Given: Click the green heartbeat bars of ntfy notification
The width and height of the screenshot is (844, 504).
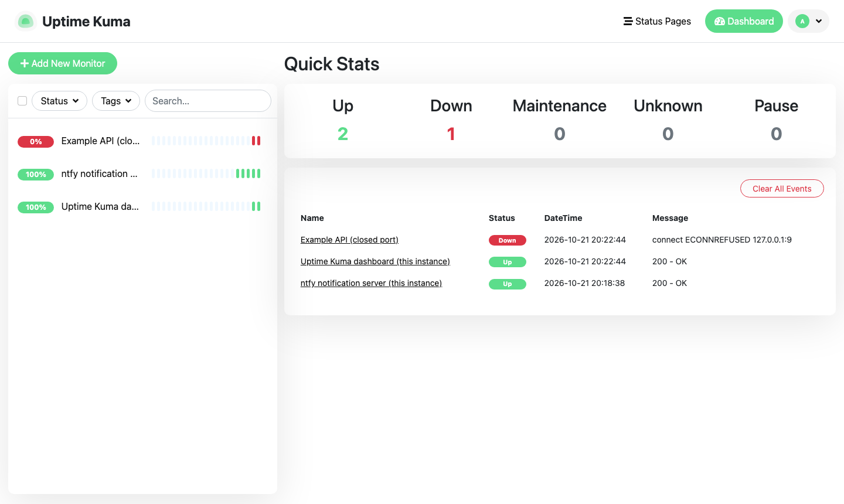Looking at the screenshot, I should (x=249, y=173).
